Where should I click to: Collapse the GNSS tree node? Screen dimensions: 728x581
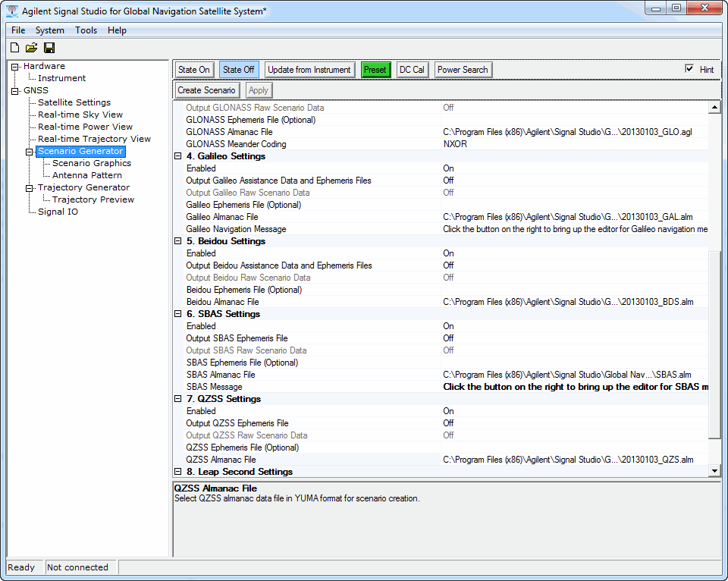(x=15, y=91)
